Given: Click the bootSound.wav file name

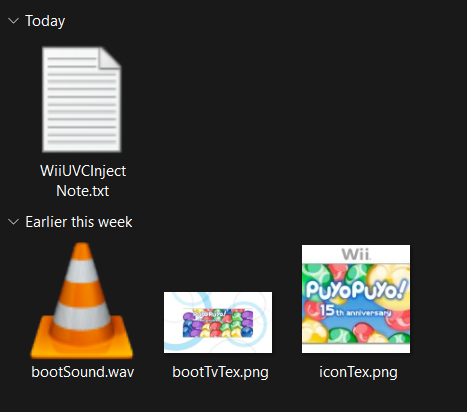Looking at the screenshot, I should [83, 372].
